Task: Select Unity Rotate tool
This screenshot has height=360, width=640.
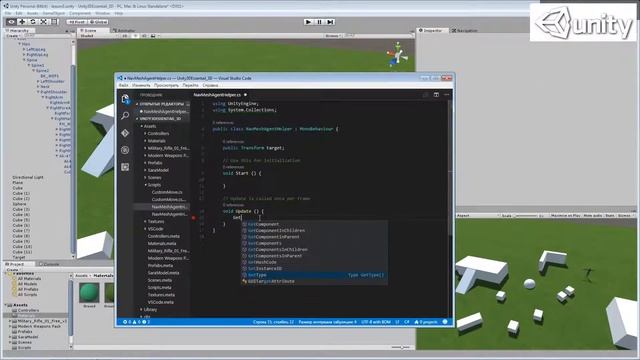Action: [33, 22]
